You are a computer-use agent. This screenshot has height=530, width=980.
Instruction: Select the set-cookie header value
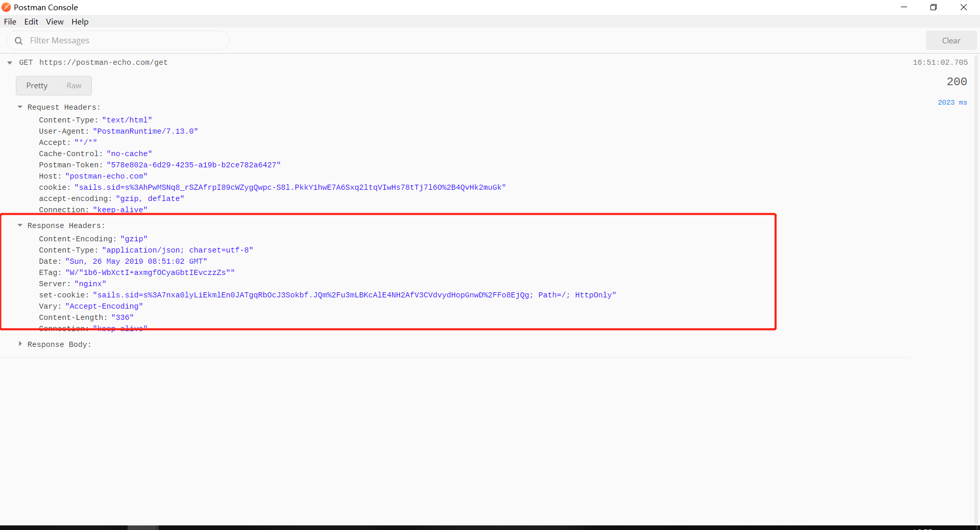[355, 295]
